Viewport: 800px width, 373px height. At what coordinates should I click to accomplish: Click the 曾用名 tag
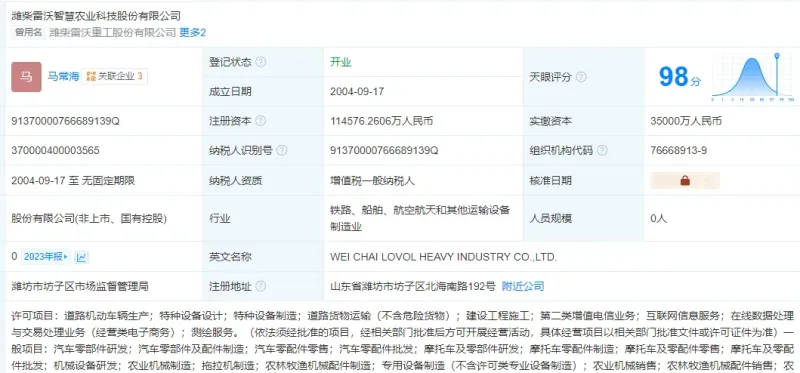[28, 33]
